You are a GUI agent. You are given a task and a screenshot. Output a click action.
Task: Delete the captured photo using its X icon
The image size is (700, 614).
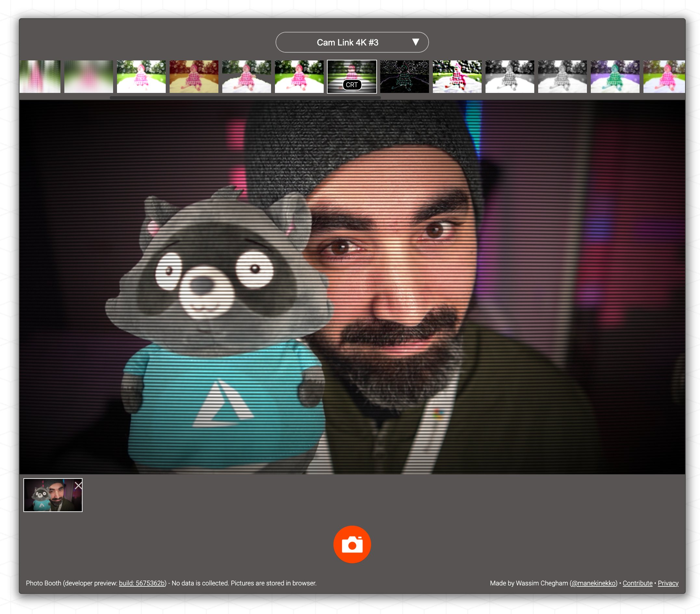coord(78,486)
